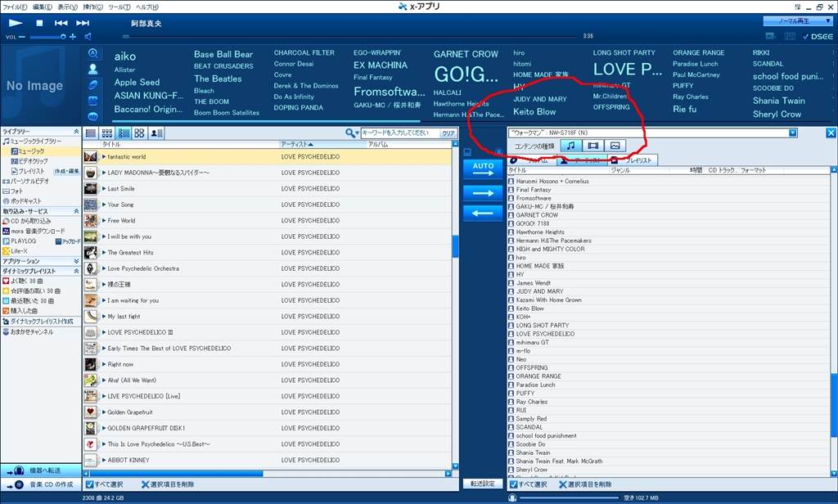Switch library to plain list view

91,133
